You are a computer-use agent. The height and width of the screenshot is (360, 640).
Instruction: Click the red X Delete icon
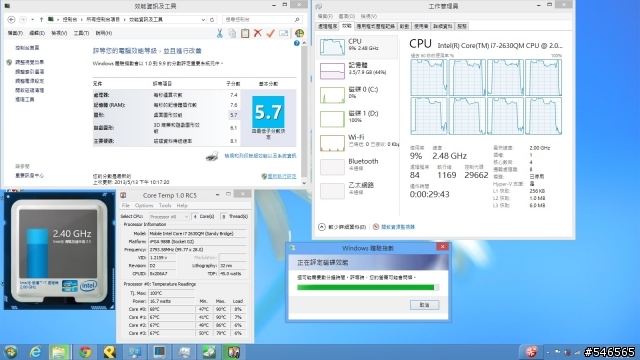(x=258, y=33)
